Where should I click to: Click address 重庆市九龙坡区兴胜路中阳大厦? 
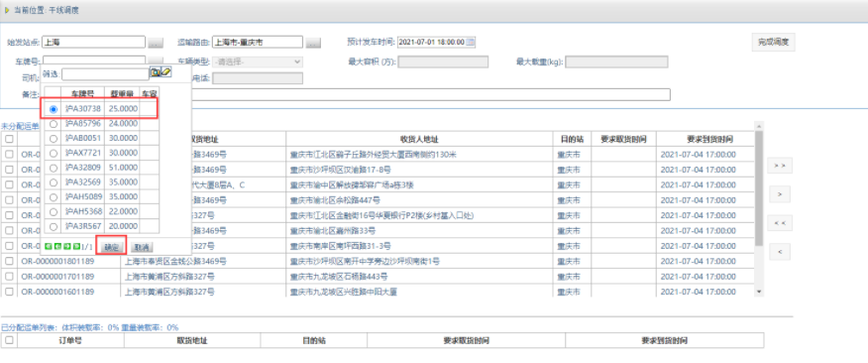pyautogui.click(x=343, y=292)
